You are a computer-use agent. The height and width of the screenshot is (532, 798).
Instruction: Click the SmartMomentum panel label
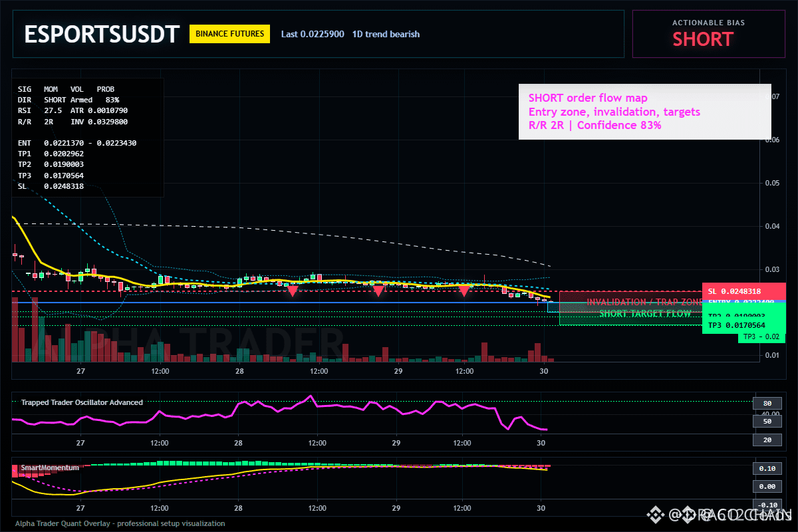(x=50, y=467)
